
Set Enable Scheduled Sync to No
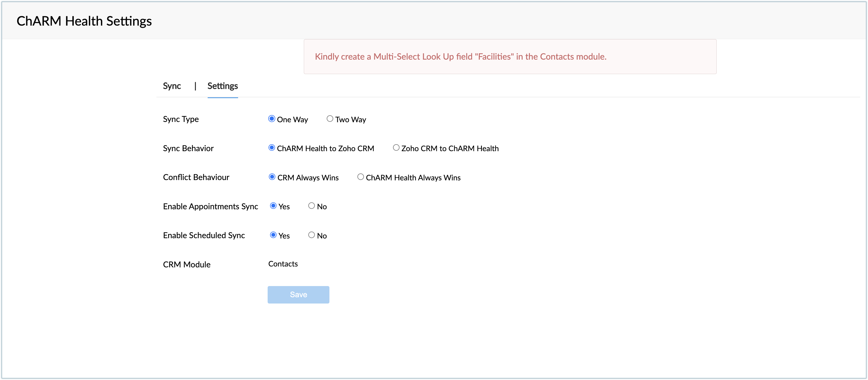[311, 235]
